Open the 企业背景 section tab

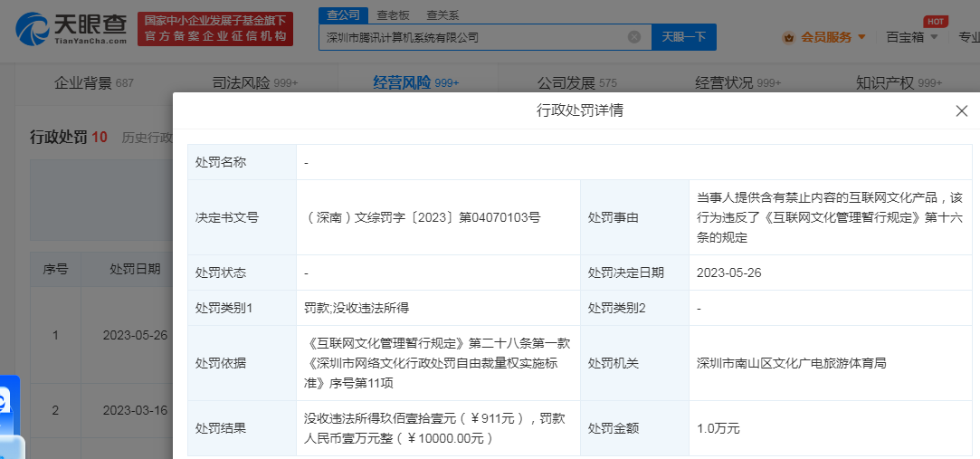[94, 82]
